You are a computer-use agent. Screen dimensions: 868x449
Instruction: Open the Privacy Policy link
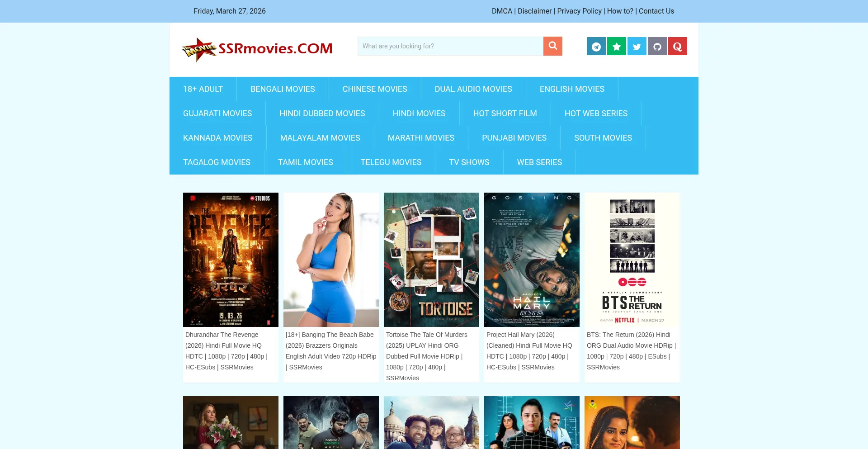pos(579,11)
